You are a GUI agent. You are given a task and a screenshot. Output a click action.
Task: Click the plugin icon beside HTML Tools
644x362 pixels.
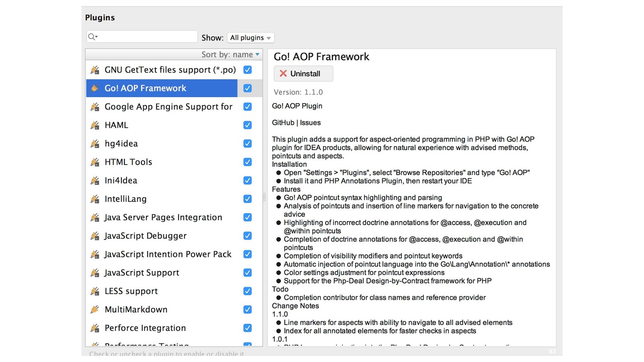(95, 162)
